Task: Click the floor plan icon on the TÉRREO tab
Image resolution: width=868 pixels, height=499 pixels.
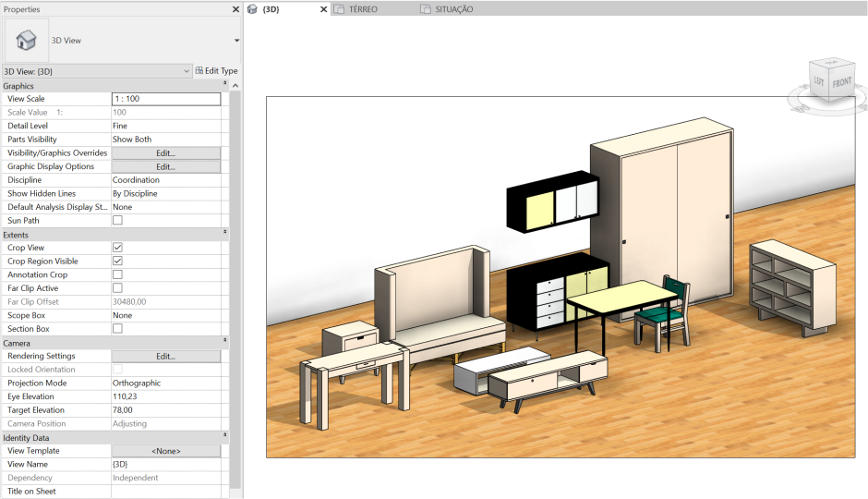Action: [x=339, y=9]
